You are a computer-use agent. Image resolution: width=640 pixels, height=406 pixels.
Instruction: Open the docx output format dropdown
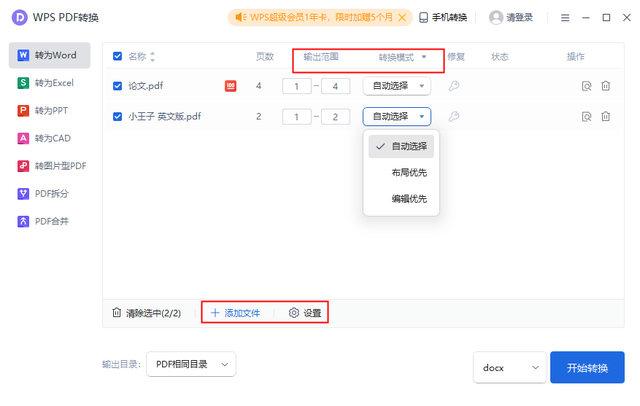coord(510,368)
